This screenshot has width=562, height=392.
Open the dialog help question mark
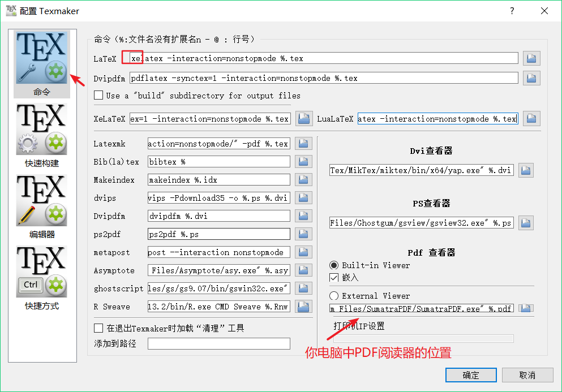(x=512, y=11)
